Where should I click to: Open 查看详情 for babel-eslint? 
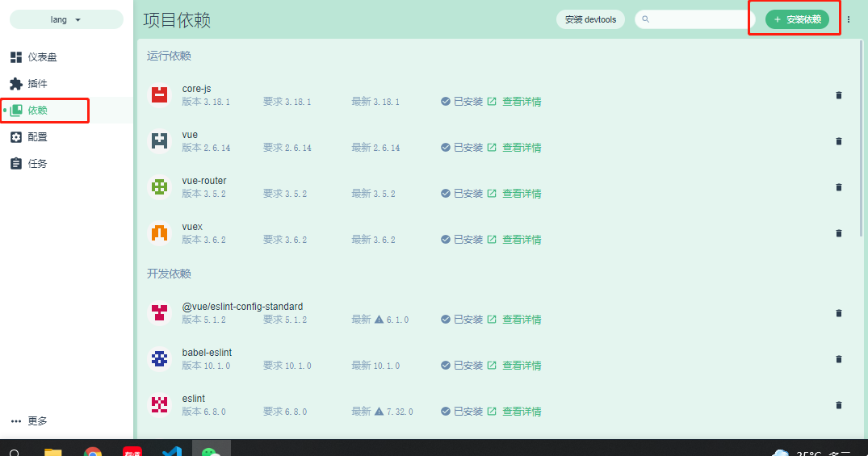pos(514,366)
